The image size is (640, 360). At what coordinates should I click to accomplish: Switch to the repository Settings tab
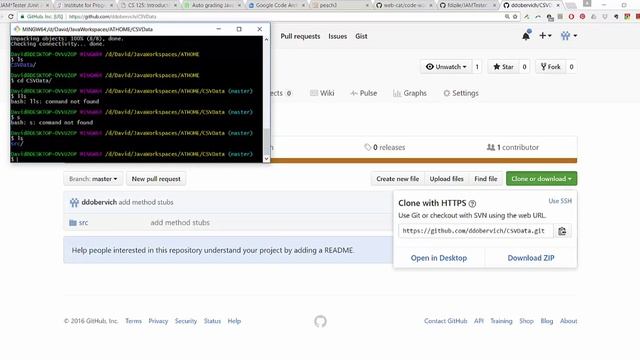point(461,93)
